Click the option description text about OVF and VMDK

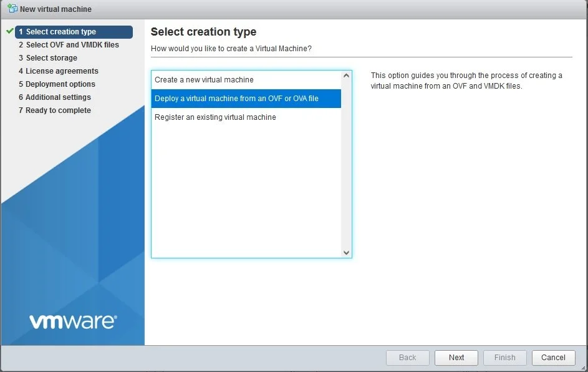pos(466,81)
